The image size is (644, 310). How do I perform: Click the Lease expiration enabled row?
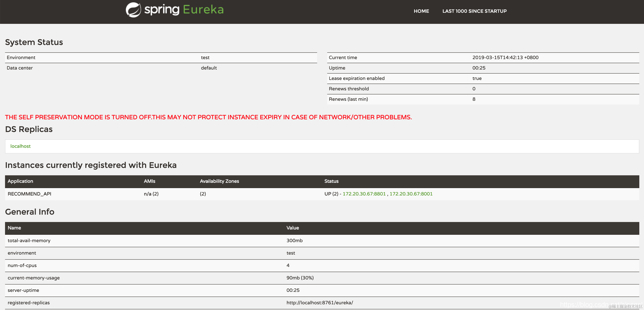356,78
